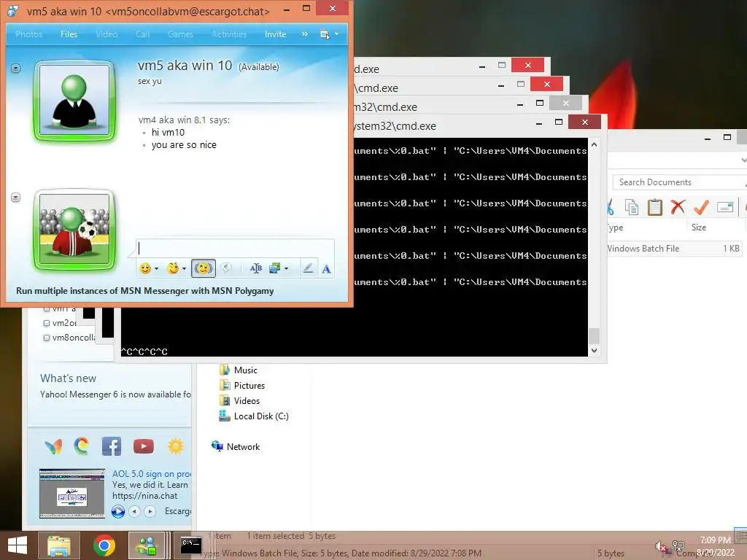Select the vm8oncolla contact in Messenger list

[69, 338]
